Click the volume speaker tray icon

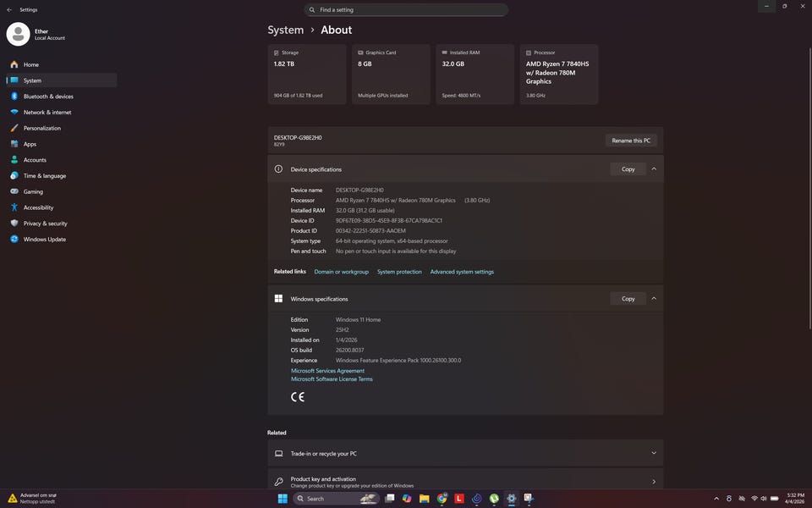tap(764, 499)
